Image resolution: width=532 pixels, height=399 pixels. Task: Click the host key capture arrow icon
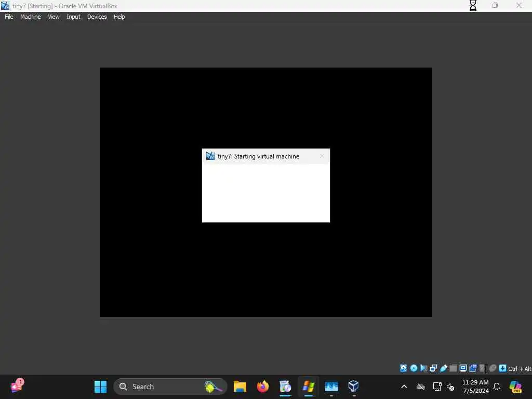pyautogui.click(x=502, y=368)
